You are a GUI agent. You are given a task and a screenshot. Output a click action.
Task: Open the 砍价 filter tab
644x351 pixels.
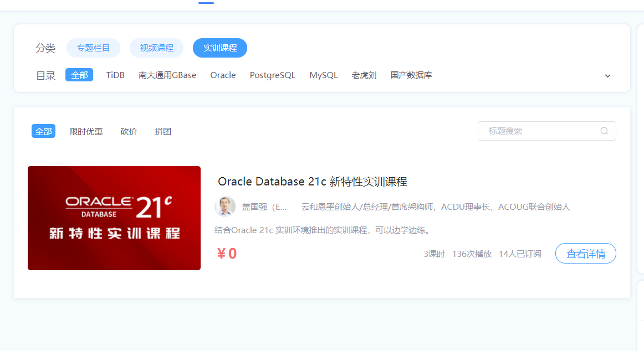pyautogui.click(x=129, y=131)
